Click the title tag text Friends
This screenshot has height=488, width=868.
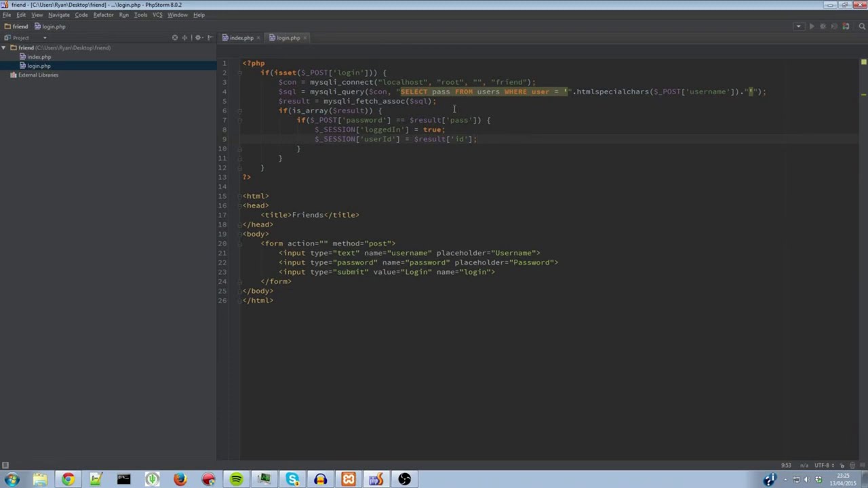click(308, 215)
